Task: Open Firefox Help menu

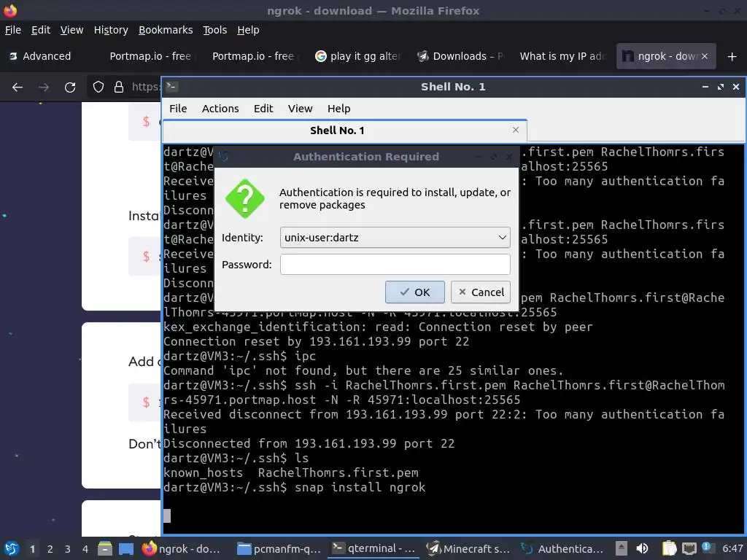Action: [248, 30]
